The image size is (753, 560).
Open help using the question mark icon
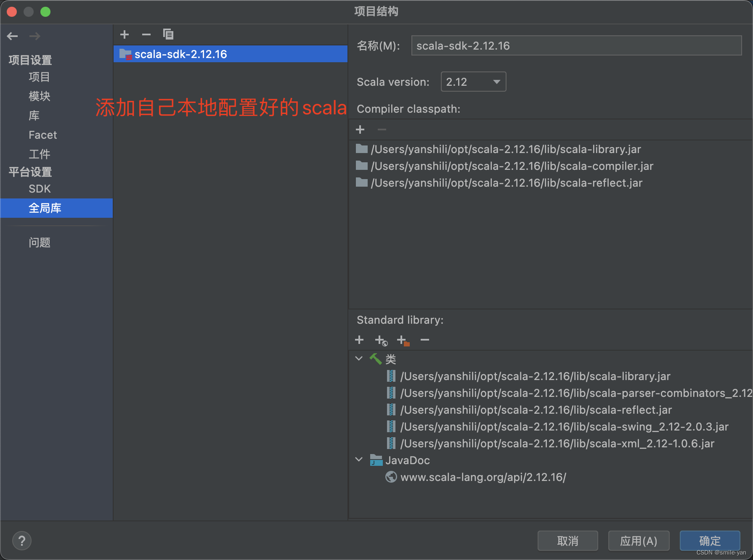[22, 541]
